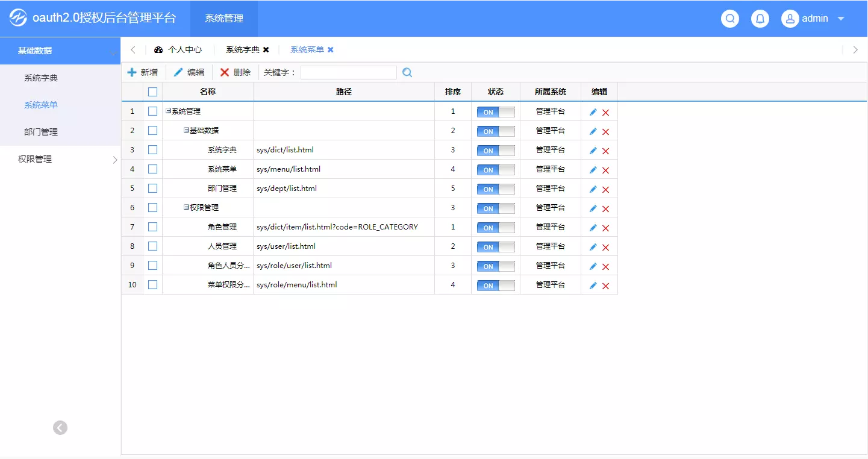868x459 pixels.
Task: Tick the checkbox for 系统菜单 row
Action: [x=152, y=169]
